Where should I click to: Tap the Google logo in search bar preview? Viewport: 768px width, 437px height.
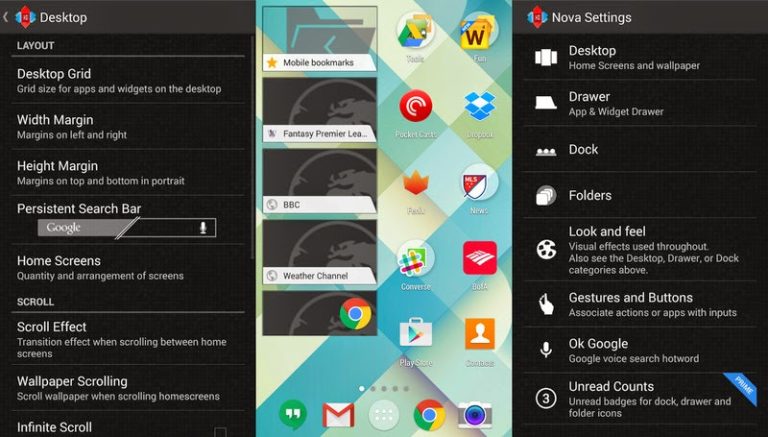coord(63,227)
